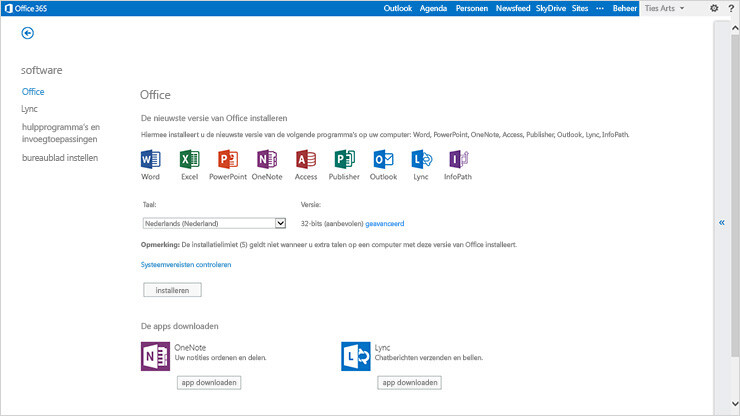
Task: Click 'Chatberichten verzenden en bellen.' description
Action: [x=429, y=358]
